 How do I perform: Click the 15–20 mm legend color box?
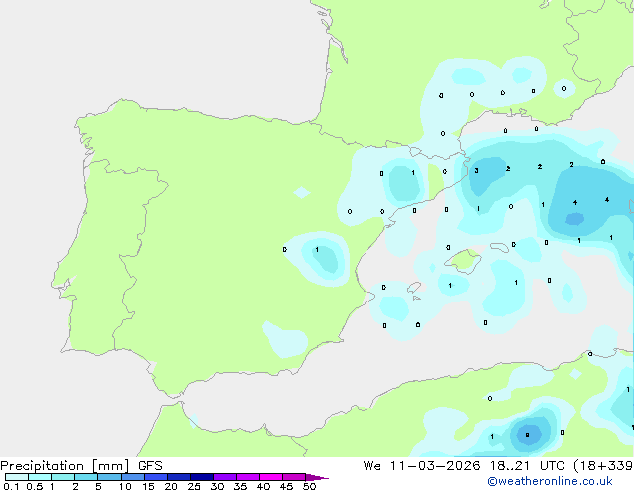click(156, 477)
